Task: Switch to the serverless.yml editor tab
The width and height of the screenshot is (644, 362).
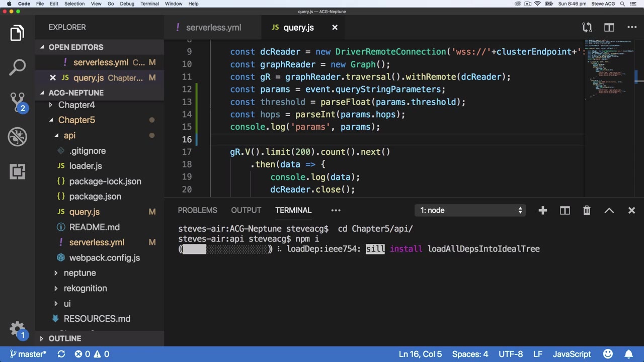Action: coord(213,28)
